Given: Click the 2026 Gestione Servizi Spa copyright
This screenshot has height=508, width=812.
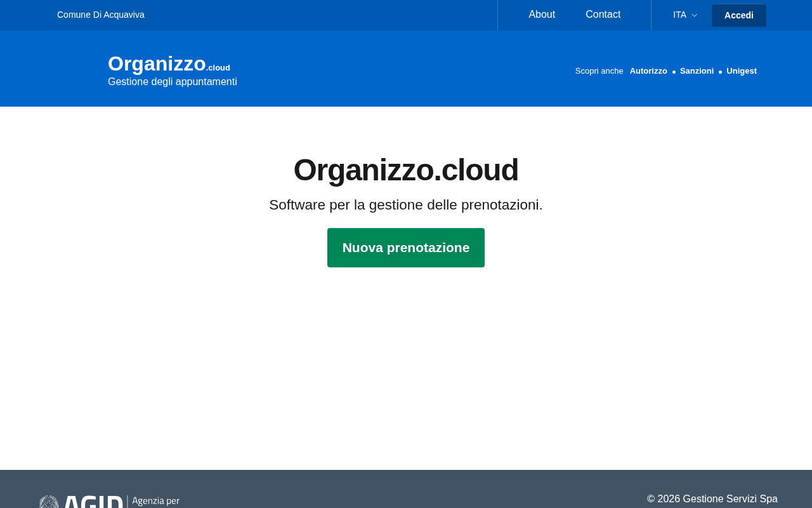Looking at the screenshot, I should 712,499.
